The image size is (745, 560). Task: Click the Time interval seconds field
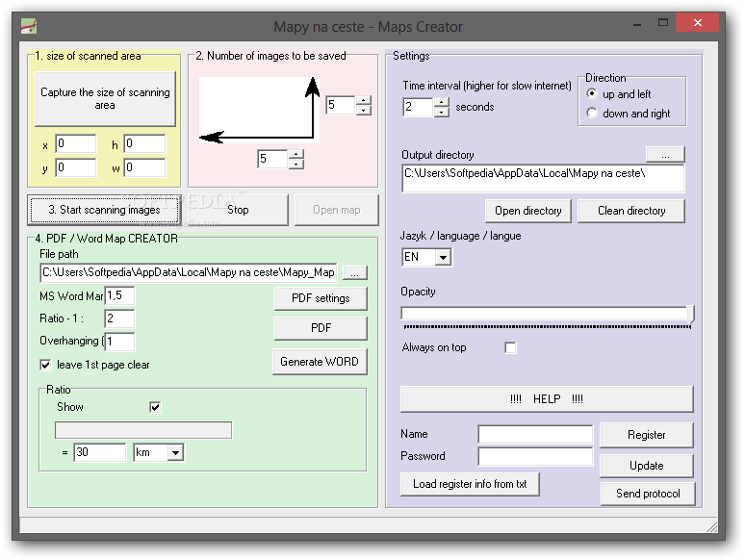(x=418, y=107)
